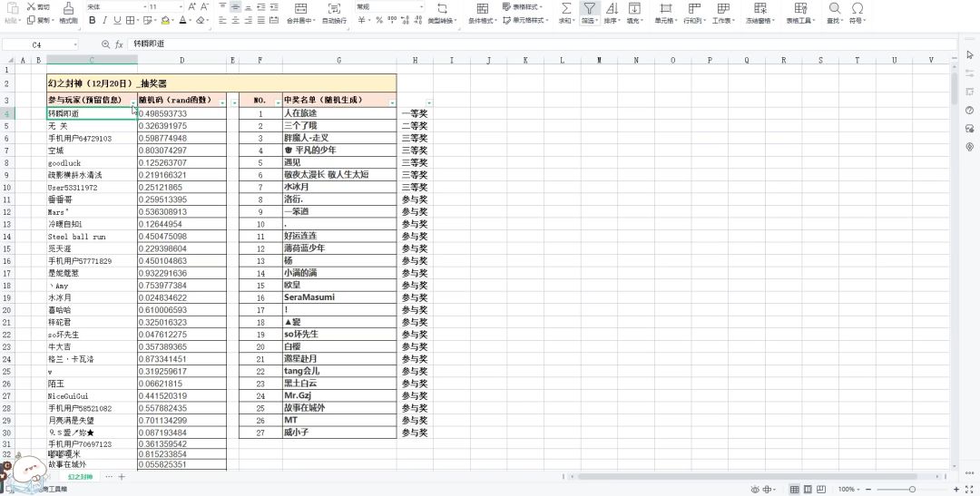980x496 pixels.
Task: Click the zoom slider handle in status bar
Action: (913, 489)
